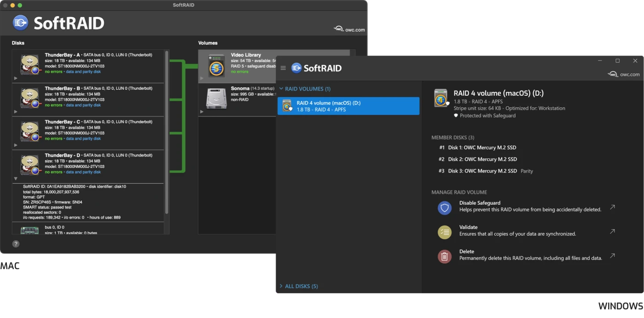Open help with the question mark button
The height and width of the screenshot is (318, 644).
click(16, 244)
